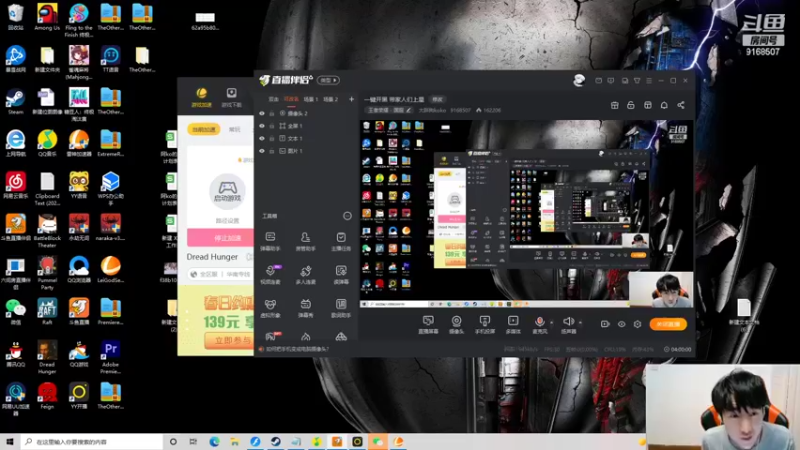This screenshot has width=800, height=450.
Task: Add a 摄像头 camera source from bottom bar
Action: 456,324
